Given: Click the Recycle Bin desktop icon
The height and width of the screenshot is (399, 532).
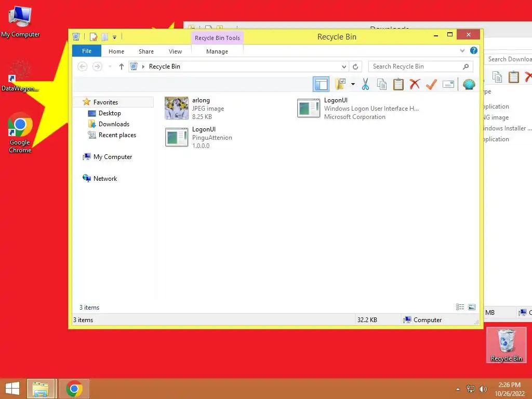Looking at the screenshot, I should [506, 345].
